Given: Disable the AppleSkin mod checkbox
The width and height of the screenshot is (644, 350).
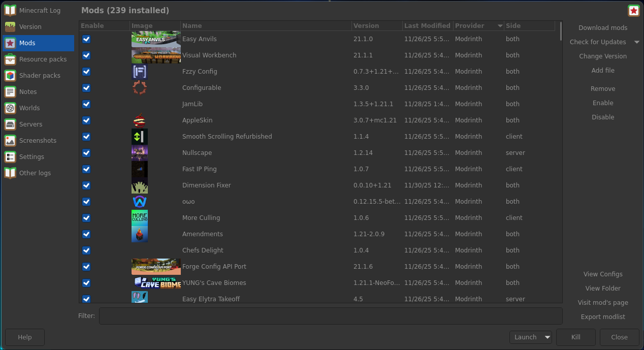Looking at the screenshot, I should pyautogui.click(x=86, y=120).
